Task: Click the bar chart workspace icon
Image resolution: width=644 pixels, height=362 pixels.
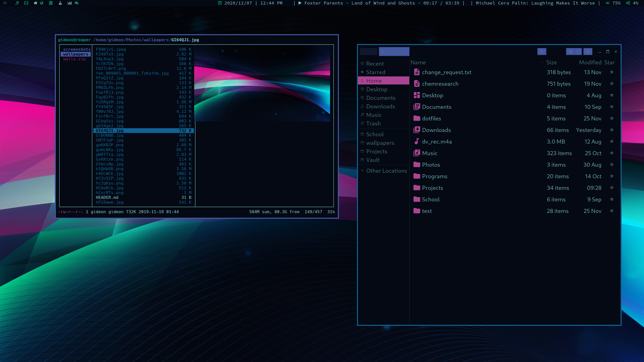Action: (70, 3)
